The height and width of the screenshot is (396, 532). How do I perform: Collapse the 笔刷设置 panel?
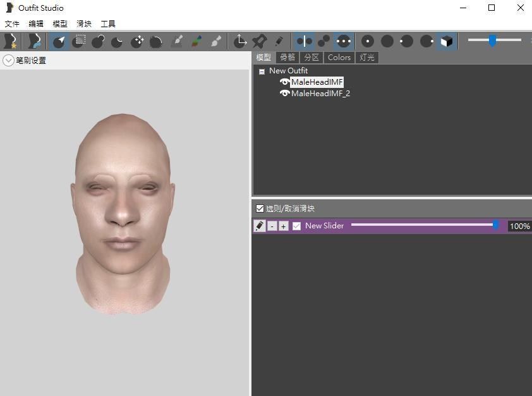8,60
